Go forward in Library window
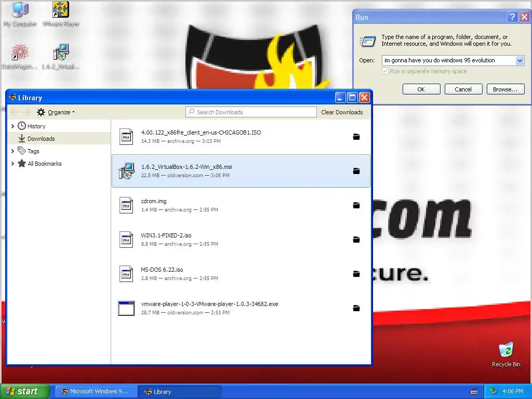Viewport: 532px width, 399px height. pos(26,112)
